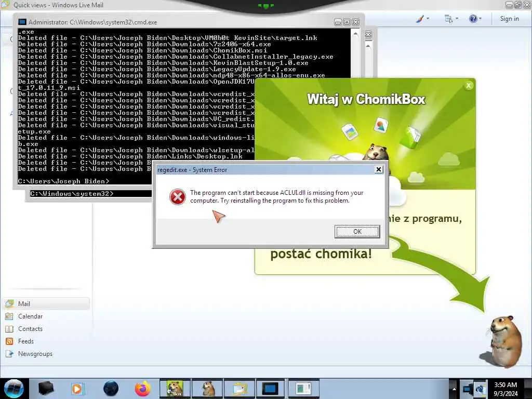Click the scroll-up arrow of the back cmd window
The width and height of the screenshot is (532, 399).
(368, 46)
